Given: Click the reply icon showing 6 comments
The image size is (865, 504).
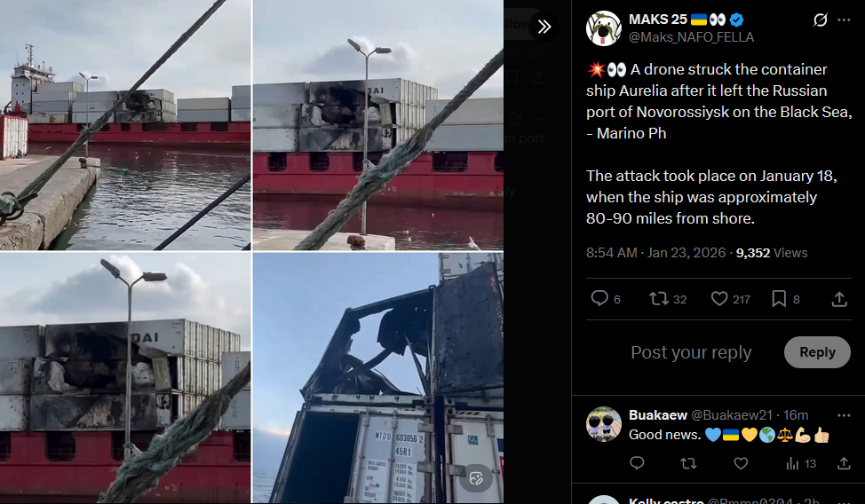Looking at the screenshot, I should click(606, 299).
